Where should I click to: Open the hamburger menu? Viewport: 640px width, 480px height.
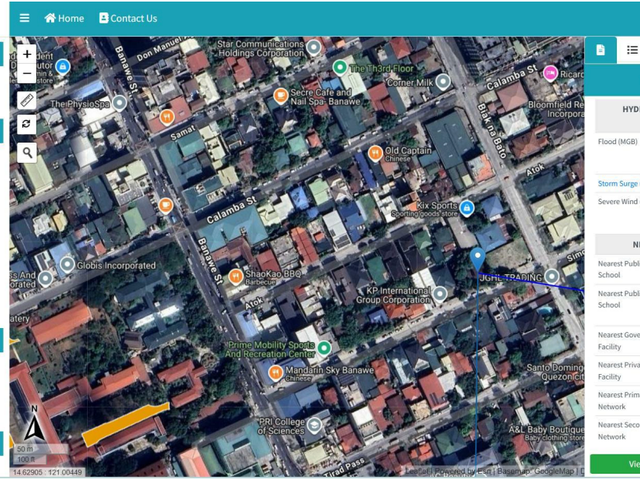[x=24, y=18]
